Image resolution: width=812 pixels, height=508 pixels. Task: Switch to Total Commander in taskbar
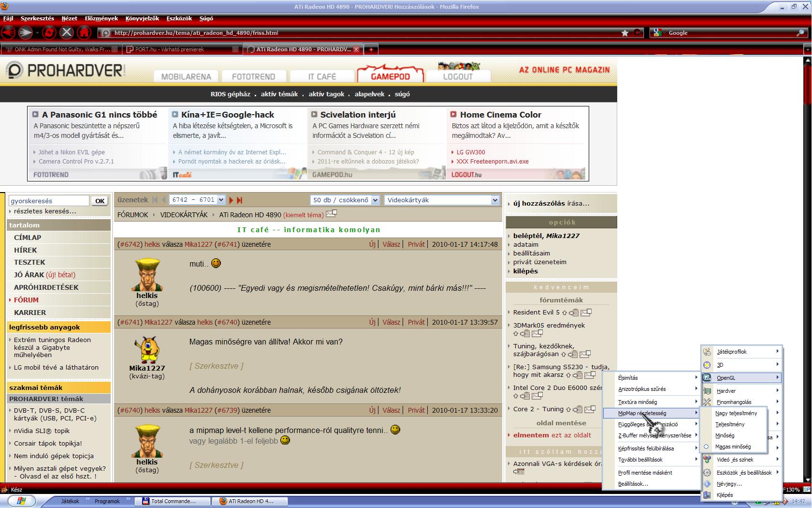coord(173,501)
